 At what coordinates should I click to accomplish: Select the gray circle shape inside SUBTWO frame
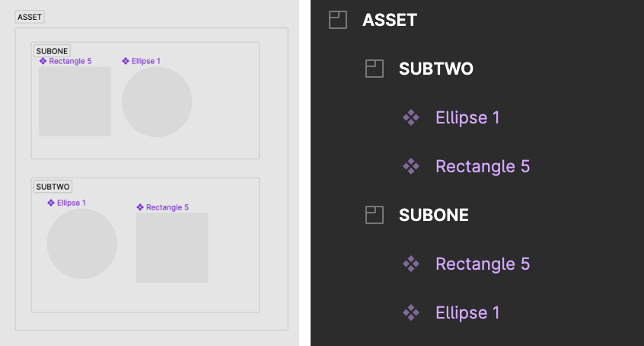pos(82,244)
